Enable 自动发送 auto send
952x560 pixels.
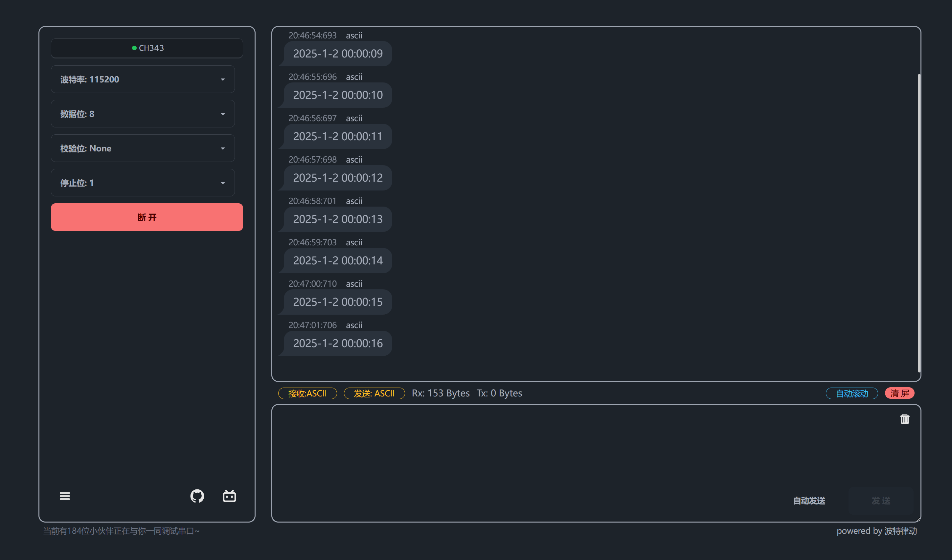pos(809,500)
